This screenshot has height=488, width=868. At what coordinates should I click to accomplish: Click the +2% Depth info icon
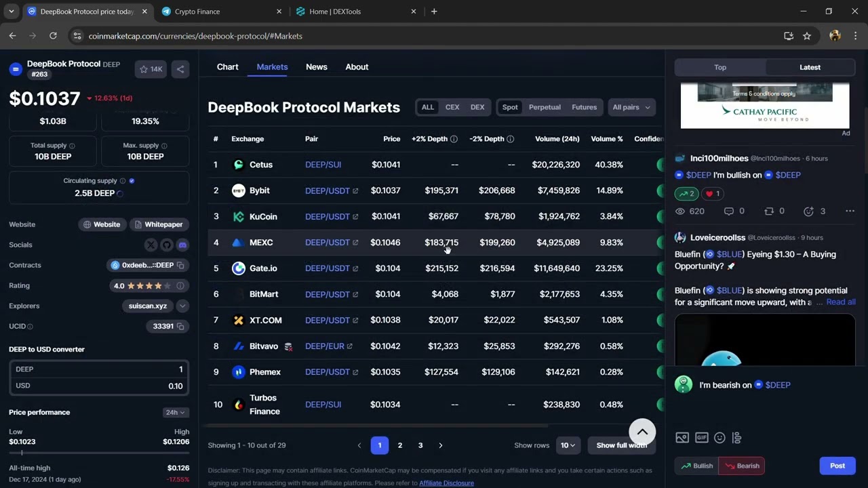[x=454, y=139]
